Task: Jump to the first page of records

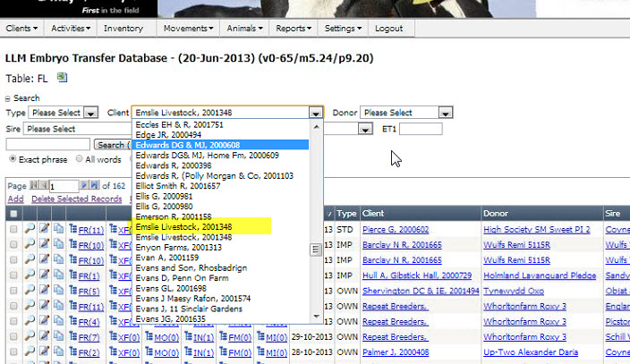Action: pyautogui.click(x=35, y=185)
